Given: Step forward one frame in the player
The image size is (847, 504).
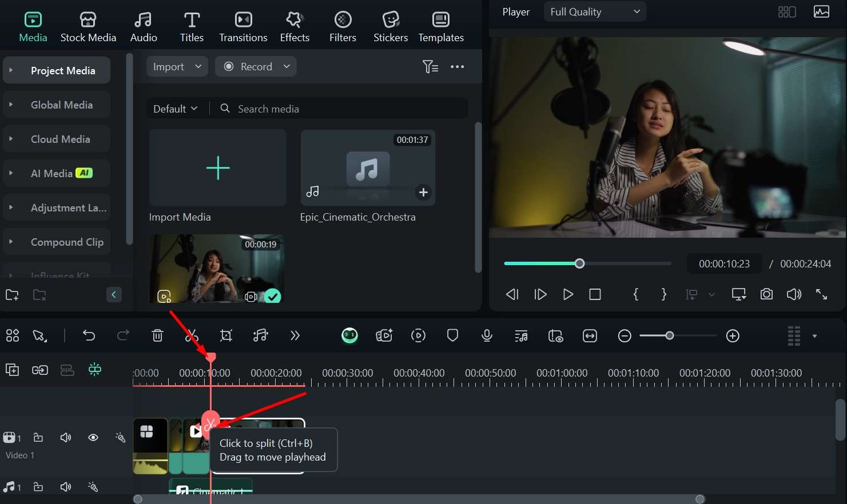Looking at the screenshot, I should [x=540, y=294].
